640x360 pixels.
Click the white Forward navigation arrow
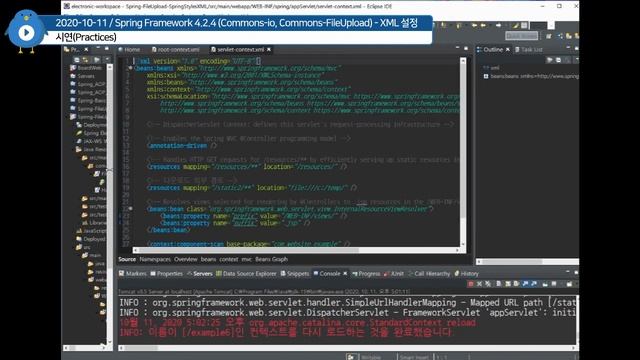coord(498,25)
